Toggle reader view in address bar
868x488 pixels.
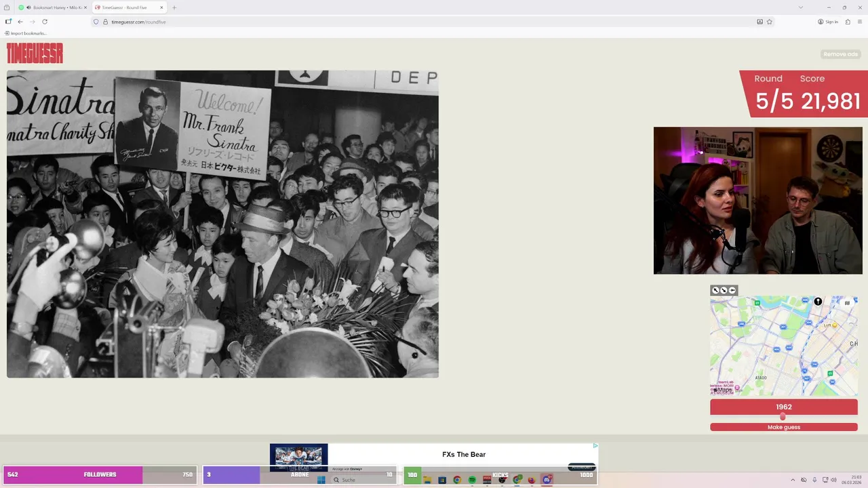click(x=759, y=22)
